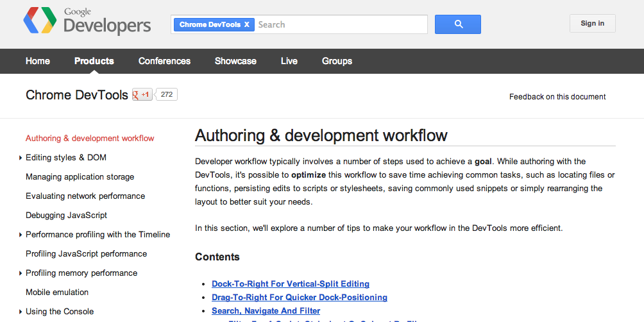644x322 pixels.
Task: Open the Products navigation tab
Action: 94,61
